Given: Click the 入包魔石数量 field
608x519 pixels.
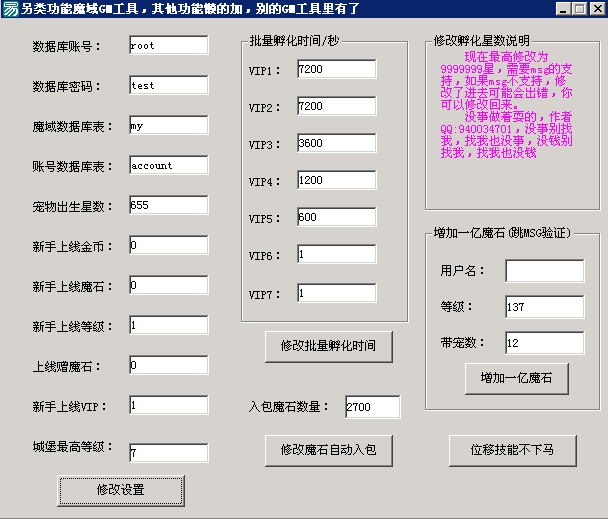Looking at the screenshot, I should point(372,407).
